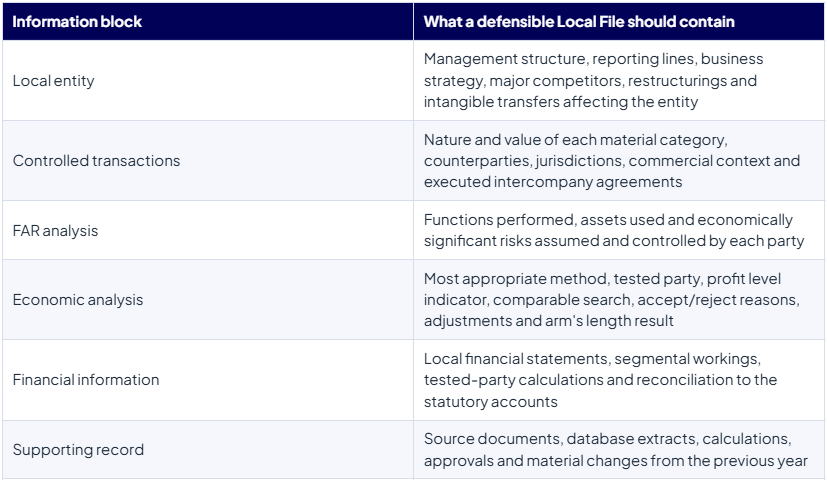
Task: Click the phrase 'statutory accounts'
Action: [491, 402]
